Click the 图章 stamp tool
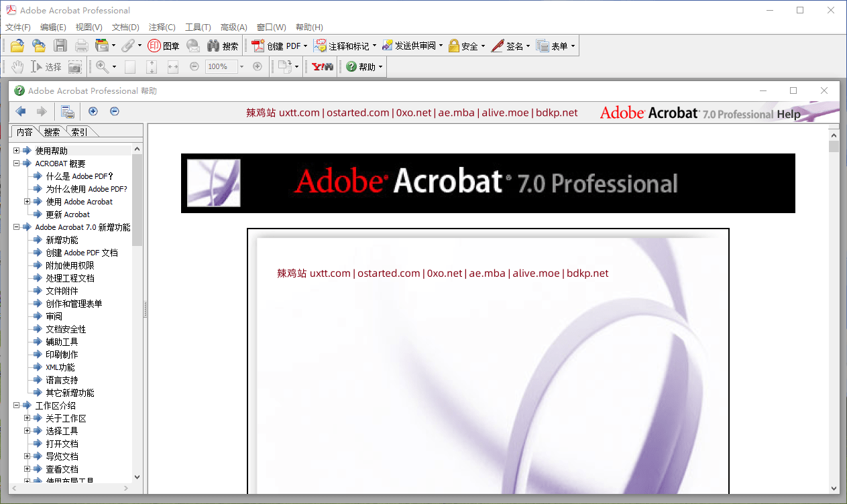This screenshot has height=504, width=847. tap(164, 46)
